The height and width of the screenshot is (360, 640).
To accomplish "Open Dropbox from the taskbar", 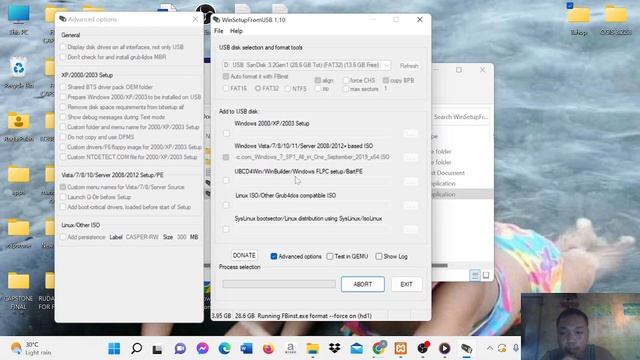I will [335, 348].
